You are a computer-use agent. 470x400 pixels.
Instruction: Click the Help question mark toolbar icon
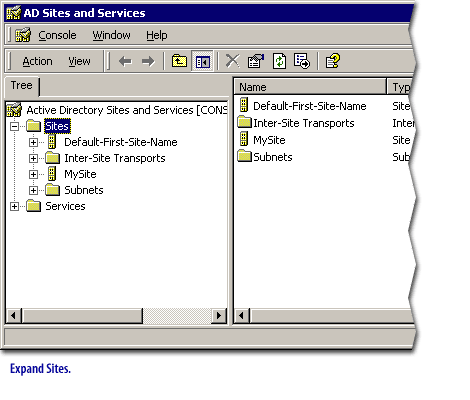click(332, 61)
